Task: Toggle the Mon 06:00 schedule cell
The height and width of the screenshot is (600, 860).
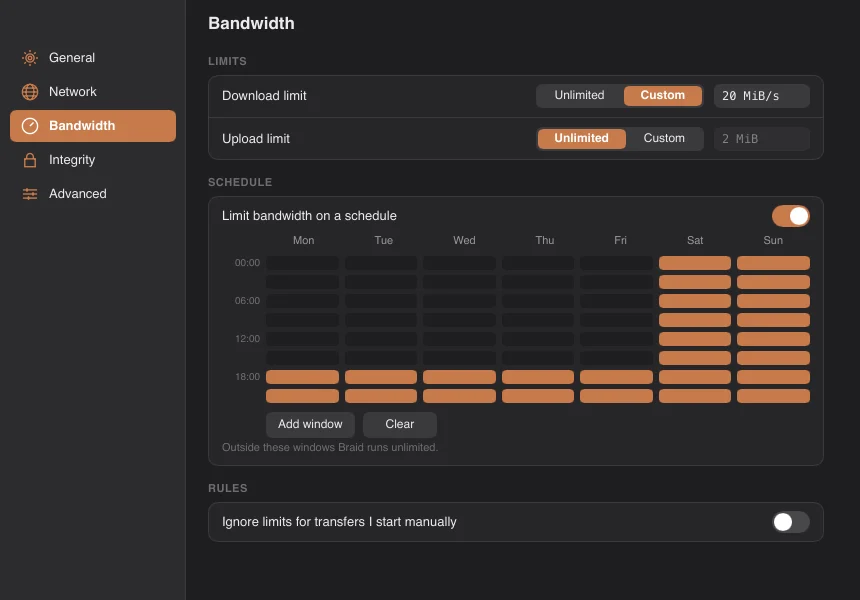Action: pos(302,301)
